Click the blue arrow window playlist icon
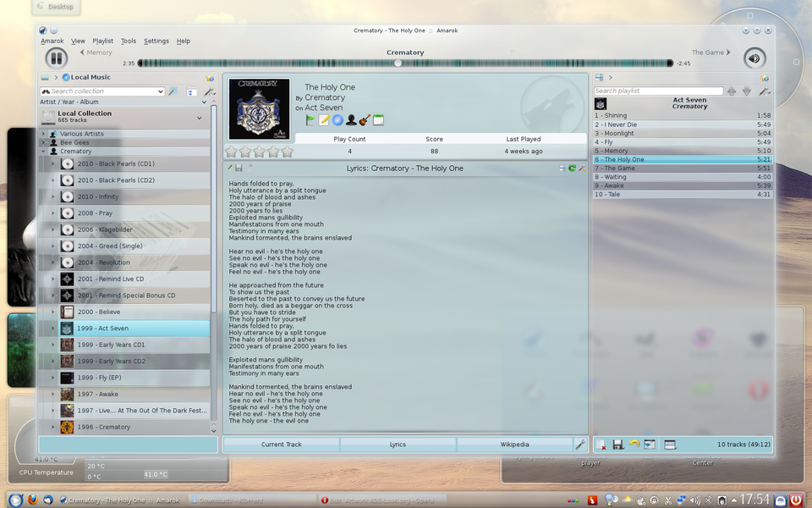 click(650, 444)
